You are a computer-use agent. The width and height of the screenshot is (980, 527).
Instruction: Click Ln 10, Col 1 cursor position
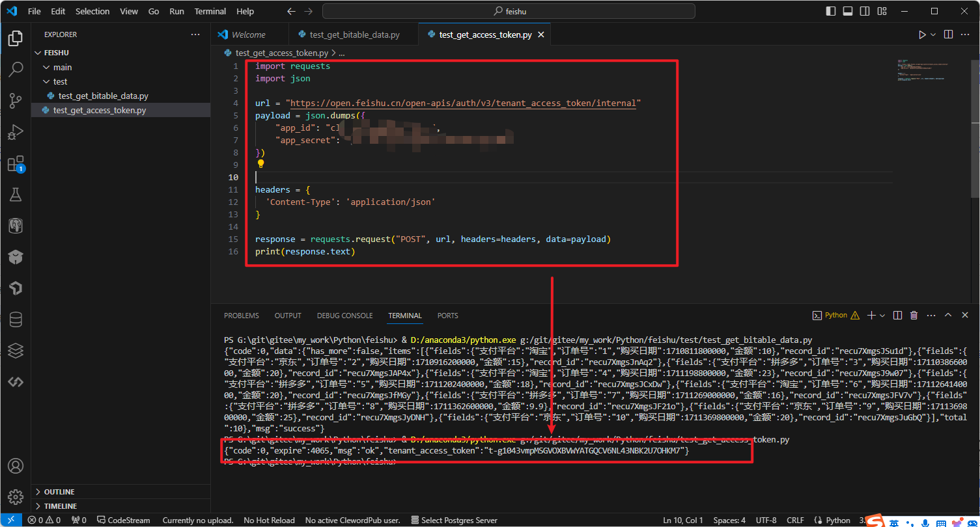pyautogui.click(x=683, y=520)
